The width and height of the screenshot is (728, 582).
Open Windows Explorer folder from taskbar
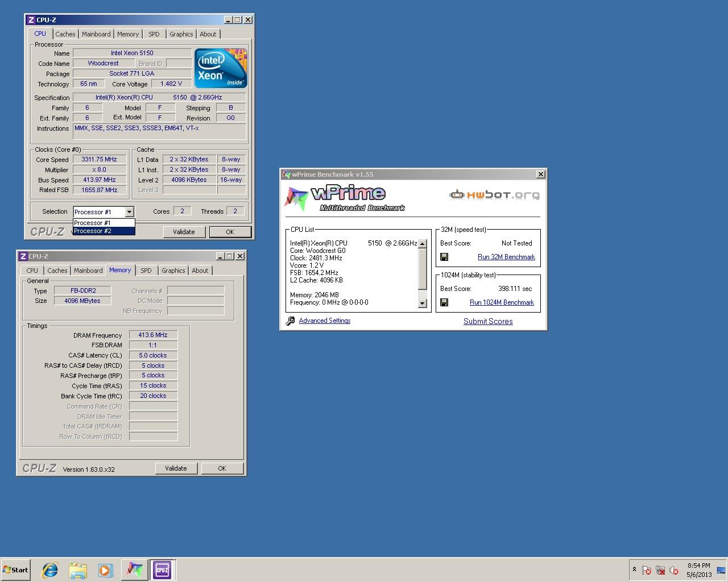[78, 570]
